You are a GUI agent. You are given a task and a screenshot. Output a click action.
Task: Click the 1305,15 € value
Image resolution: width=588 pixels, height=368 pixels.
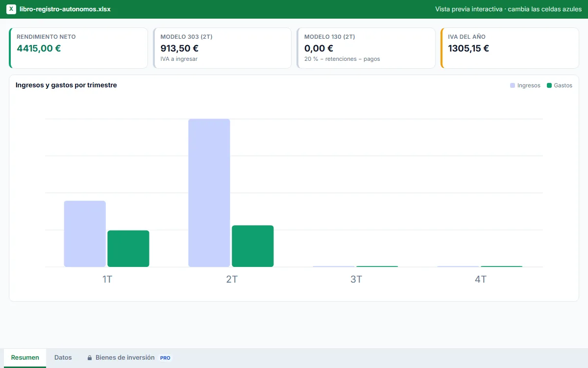pyautogui.click(x=468, y=48)
